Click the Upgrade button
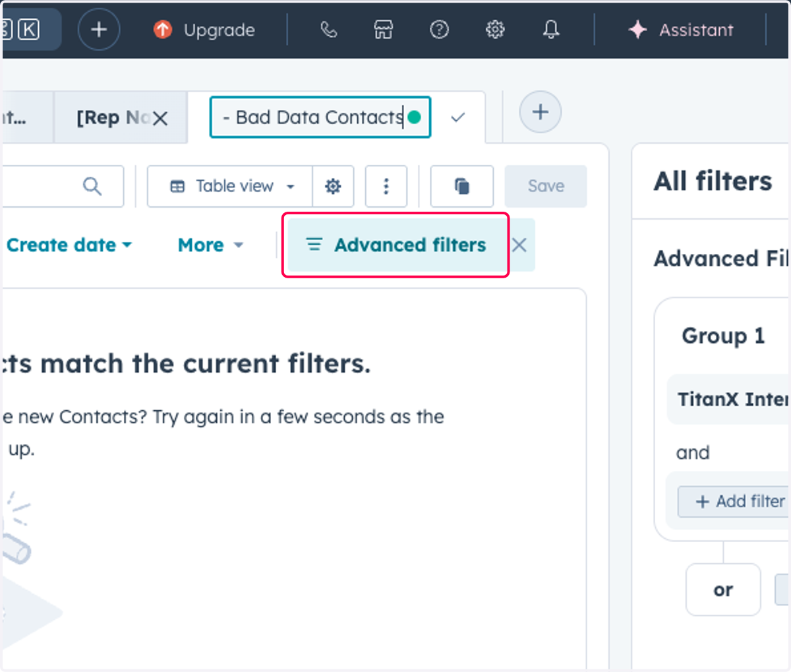Screen dimensions: 791x672 (x=204, y=30)
